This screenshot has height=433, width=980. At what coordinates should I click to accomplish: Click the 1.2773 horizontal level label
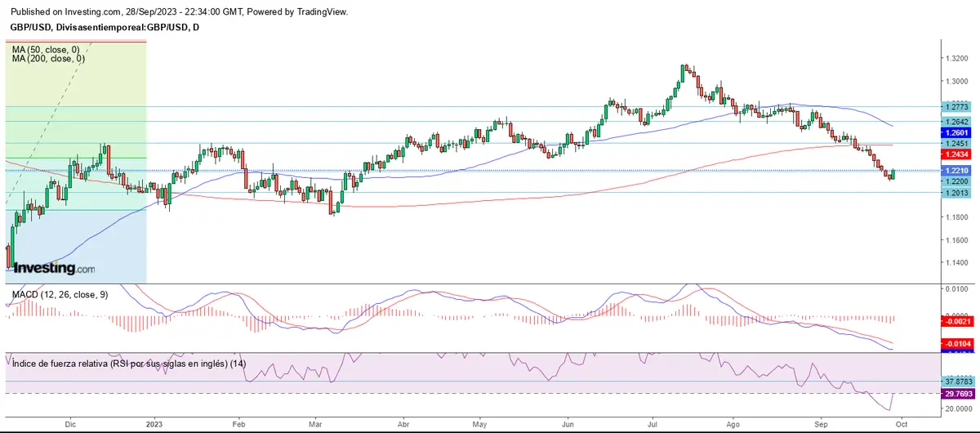point(955,107)
